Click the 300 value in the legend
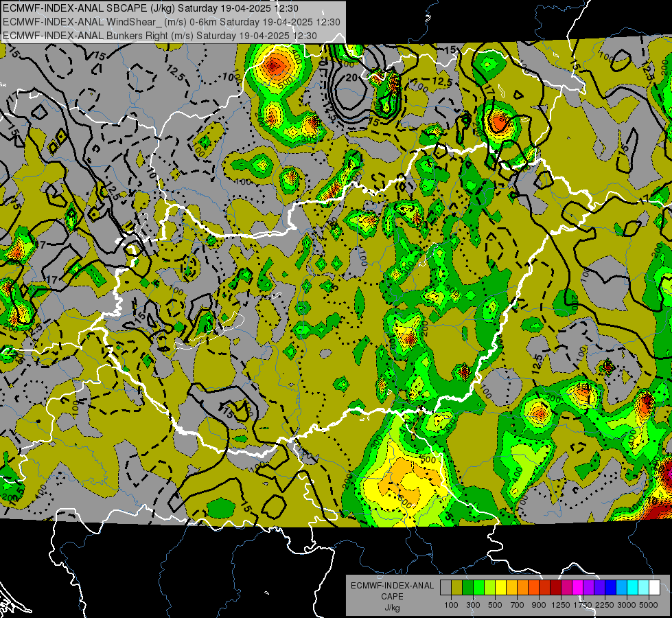This screenshot has height=618, width=672. 473,605
